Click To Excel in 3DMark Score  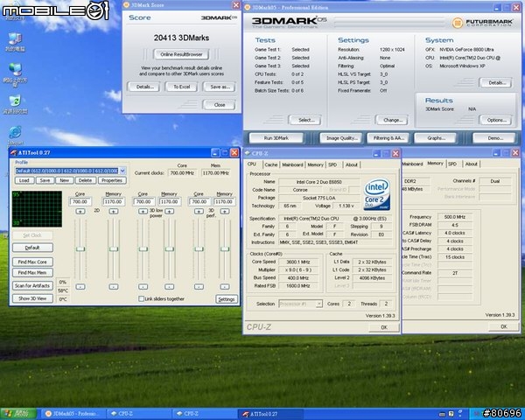(x=181, y=87)
